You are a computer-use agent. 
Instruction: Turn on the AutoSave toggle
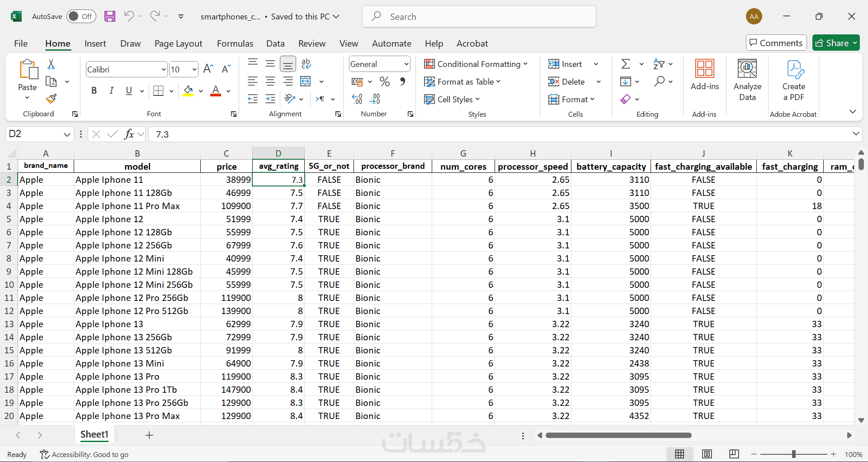tap(81, 17)
